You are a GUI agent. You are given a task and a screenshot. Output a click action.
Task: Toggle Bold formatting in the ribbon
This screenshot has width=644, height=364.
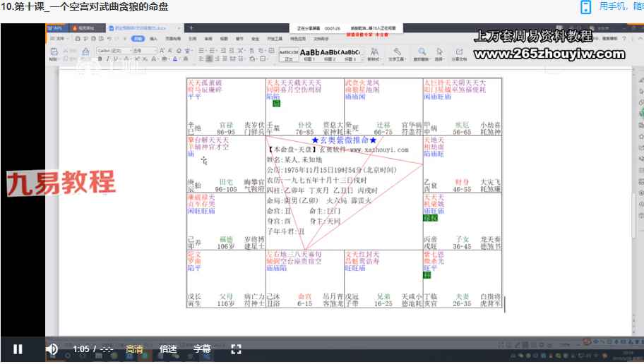click(x=100, y=59)
